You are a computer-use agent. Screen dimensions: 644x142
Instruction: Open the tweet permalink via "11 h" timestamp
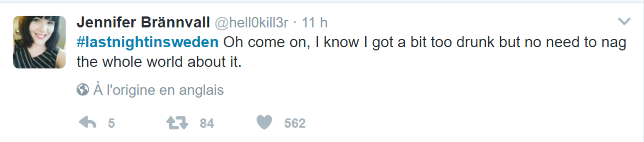point(314,23)
